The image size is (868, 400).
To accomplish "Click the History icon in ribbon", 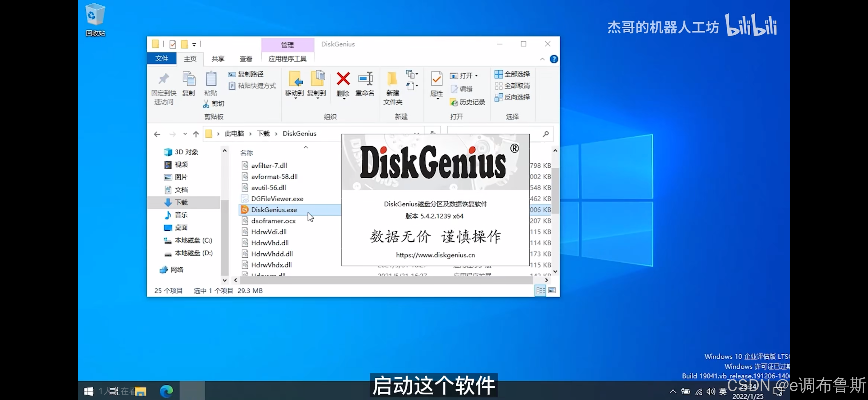I will [x=454, y=102].
